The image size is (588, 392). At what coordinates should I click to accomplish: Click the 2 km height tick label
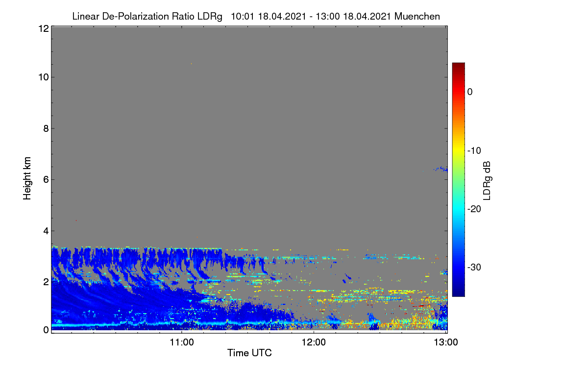click(45, 281)
